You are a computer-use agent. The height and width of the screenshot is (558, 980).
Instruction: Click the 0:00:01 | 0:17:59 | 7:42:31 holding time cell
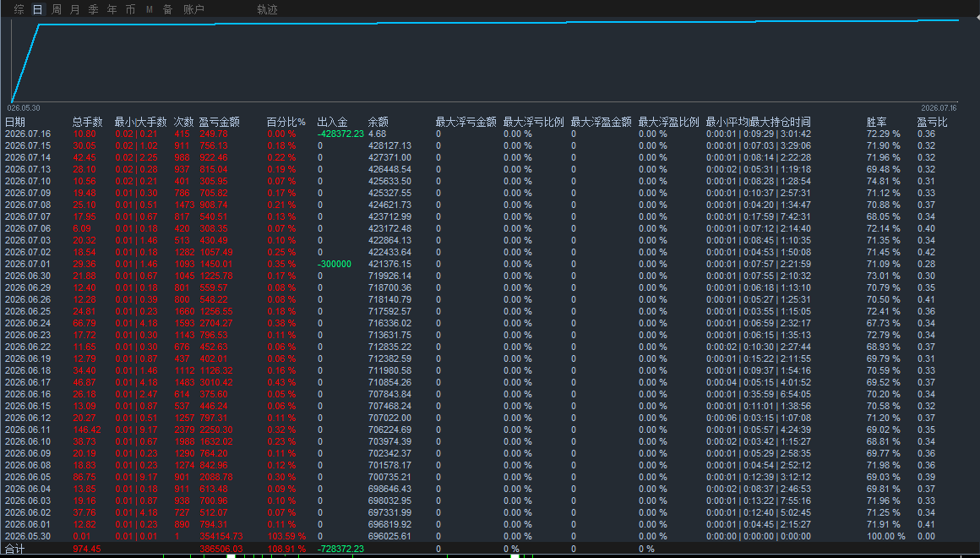click(x=758, y=217)
